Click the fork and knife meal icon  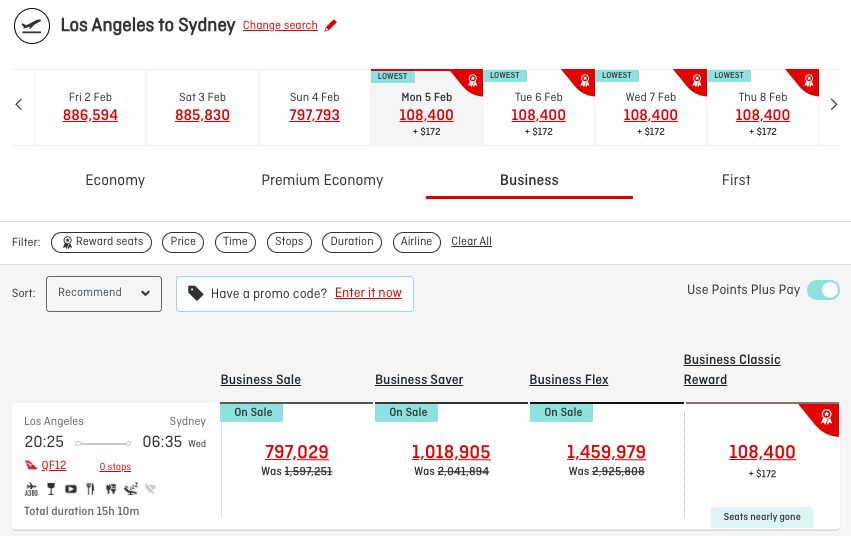91,489
